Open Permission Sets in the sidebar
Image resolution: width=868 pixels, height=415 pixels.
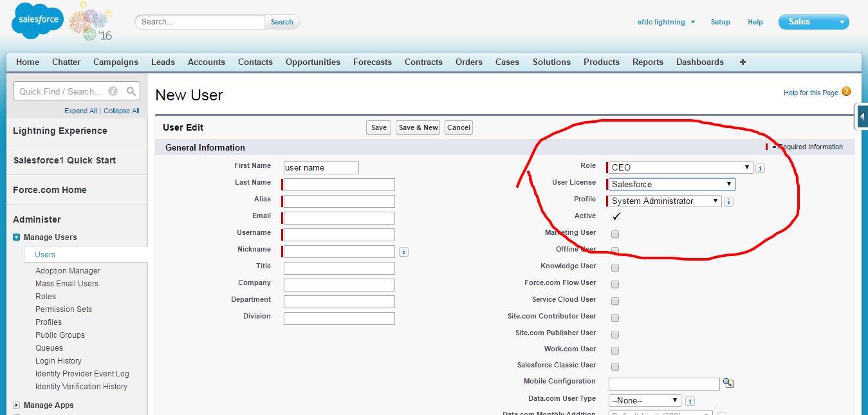click(x=64, y=309)
